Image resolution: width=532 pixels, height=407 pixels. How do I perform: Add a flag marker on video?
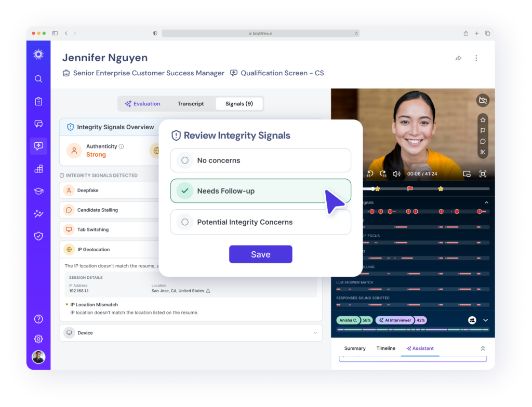[x=483, y=131]
